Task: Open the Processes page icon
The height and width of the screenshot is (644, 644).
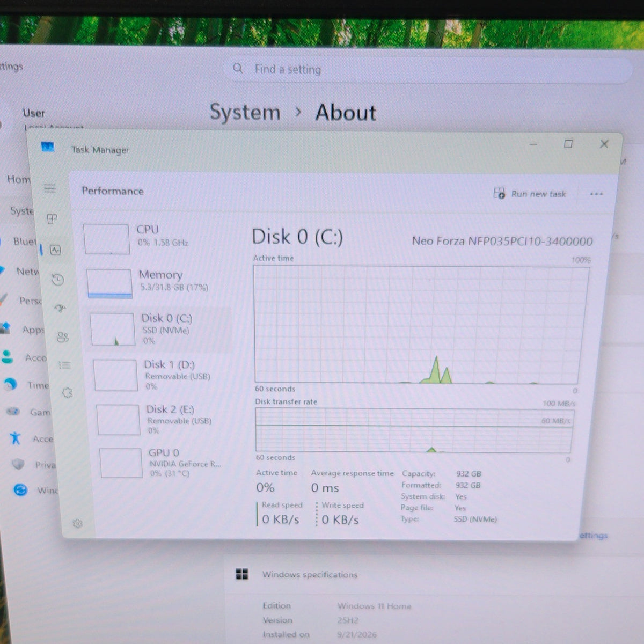Action: tap(52, 219)
